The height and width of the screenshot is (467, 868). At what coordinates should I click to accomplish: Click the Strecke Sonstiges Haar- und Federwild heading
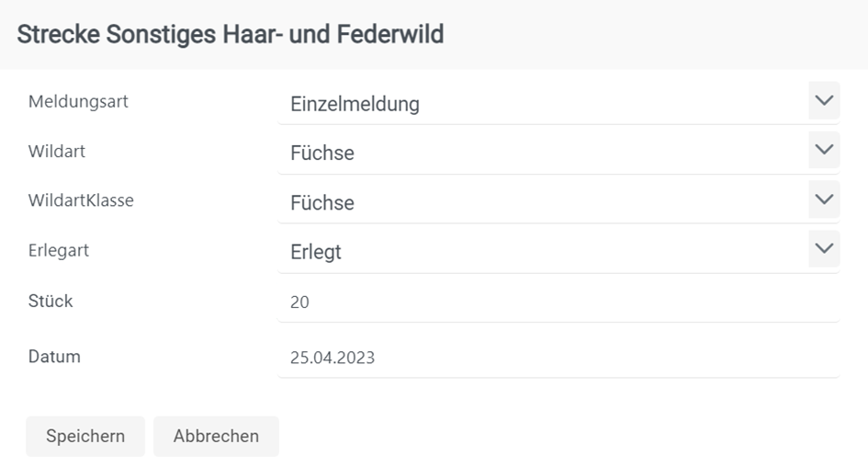point(231,35)
